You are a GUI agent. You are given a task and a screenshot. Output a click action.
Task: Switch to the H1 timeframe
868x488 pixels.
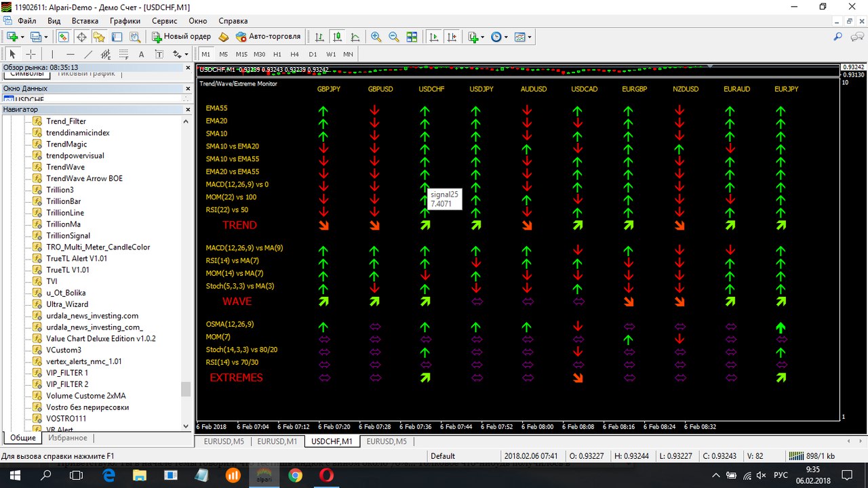277,54
